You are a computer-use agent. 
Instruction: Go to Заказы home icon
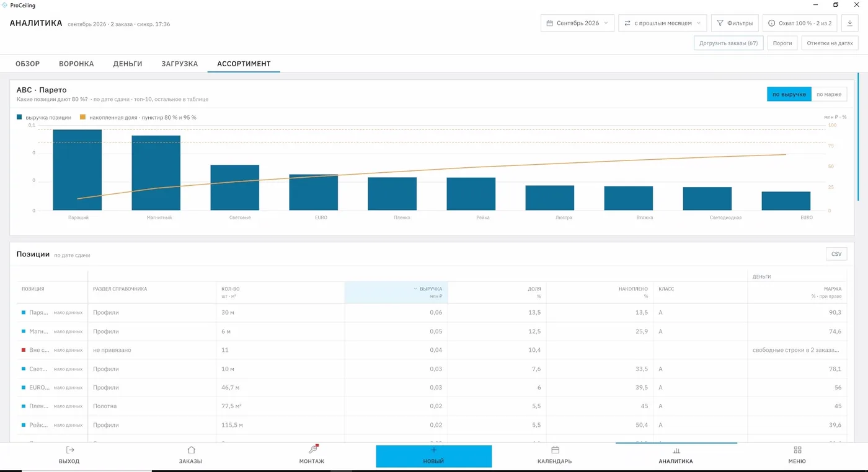click(191, 450)
